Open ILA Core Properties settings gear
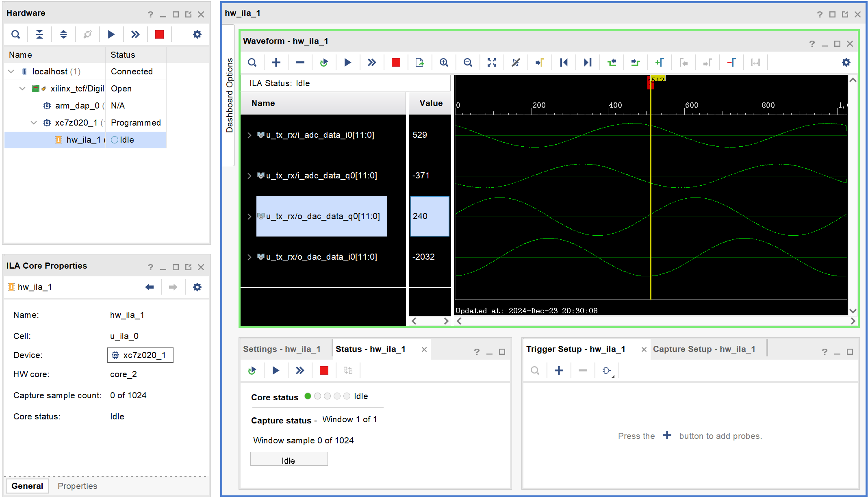The width and height of the screenshot is (868, 497). click(197, 287)
